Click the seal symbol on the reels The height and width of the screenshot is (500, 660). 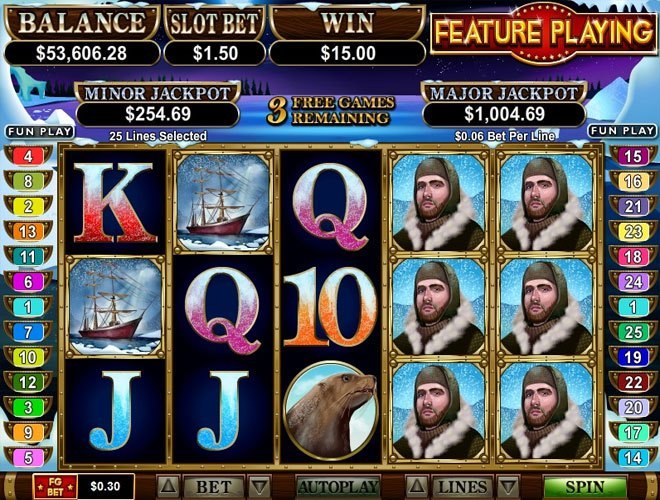click(331, 412)
